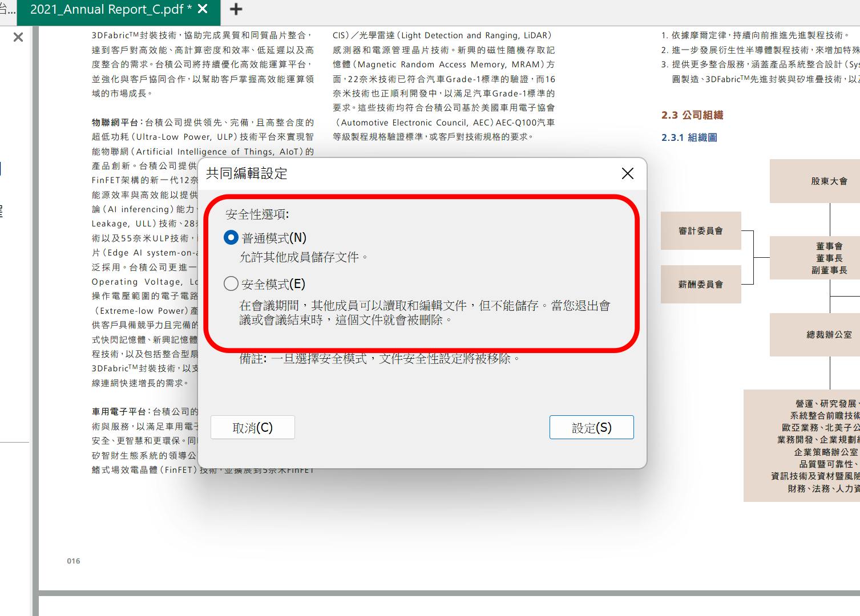Screen dimensions: 860x616
Task: Click the 股東大會 box in org chart
Action: [x=815, y=181]
